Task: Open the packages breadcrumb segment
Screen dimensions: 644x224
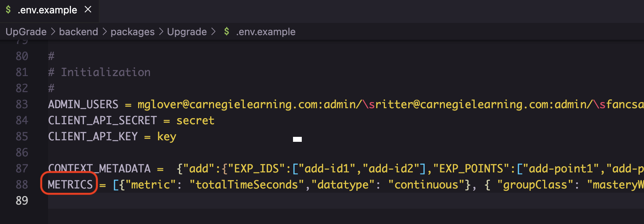Action: point(132,32)
